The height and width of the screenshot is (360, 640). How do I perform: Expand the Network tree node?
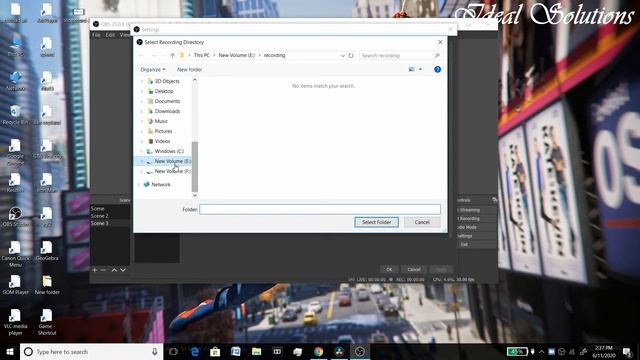pyautogui.click(x=138, y=184)
